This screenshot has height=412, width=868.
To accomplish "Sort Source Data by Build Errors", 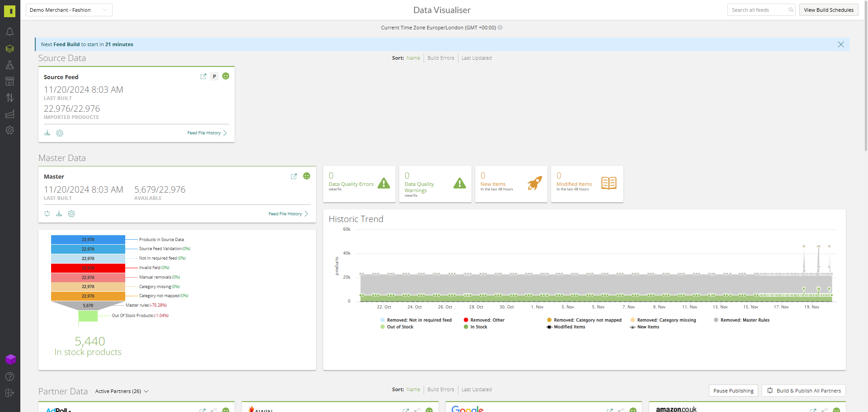I will coord(440,58).
